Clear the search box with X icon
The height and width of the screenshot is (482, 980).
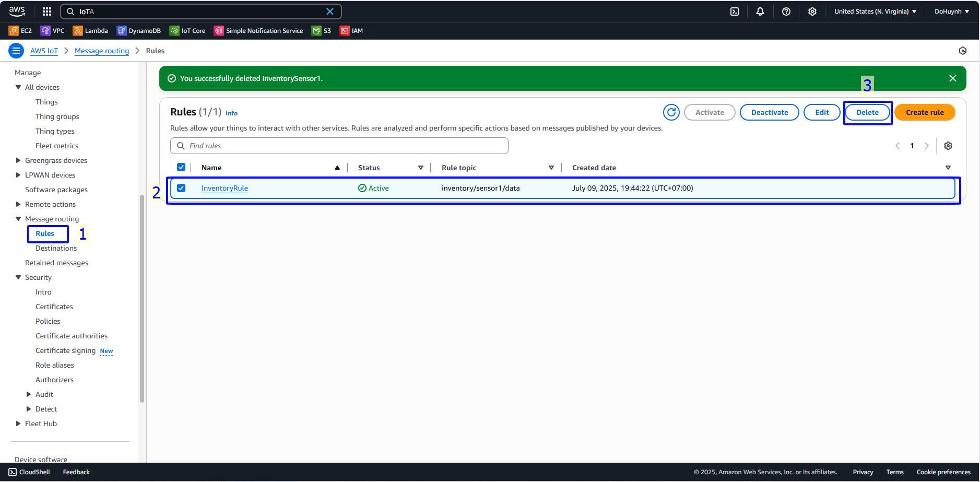pos(330,11)
